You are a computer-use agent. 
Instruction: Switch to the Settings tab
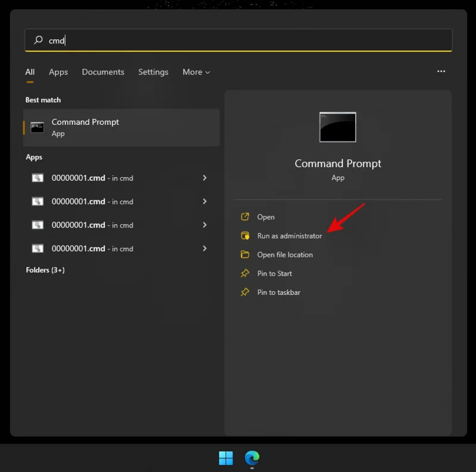(153, 72)
